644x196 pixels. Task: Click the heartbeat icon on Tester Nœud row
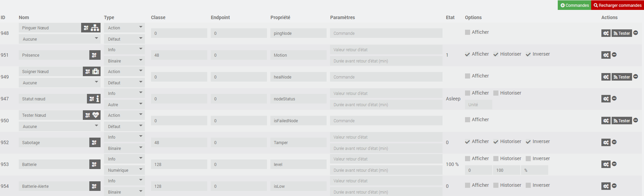tap(95, 115)
